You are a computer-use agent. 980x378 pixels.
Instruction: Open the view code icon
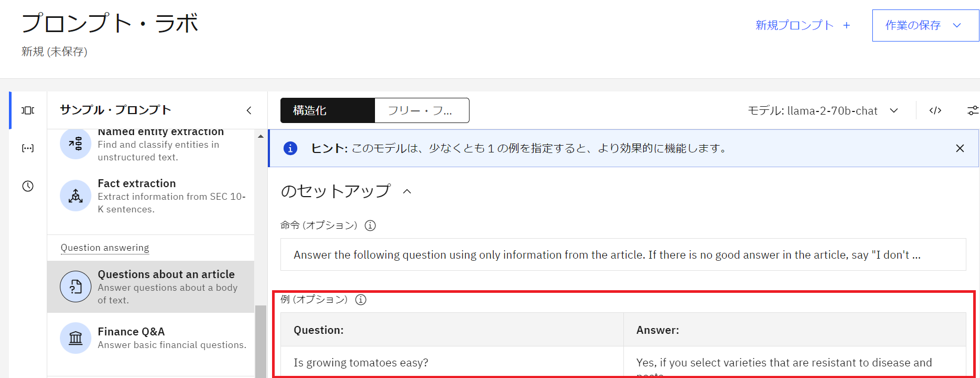pos(935,110)
